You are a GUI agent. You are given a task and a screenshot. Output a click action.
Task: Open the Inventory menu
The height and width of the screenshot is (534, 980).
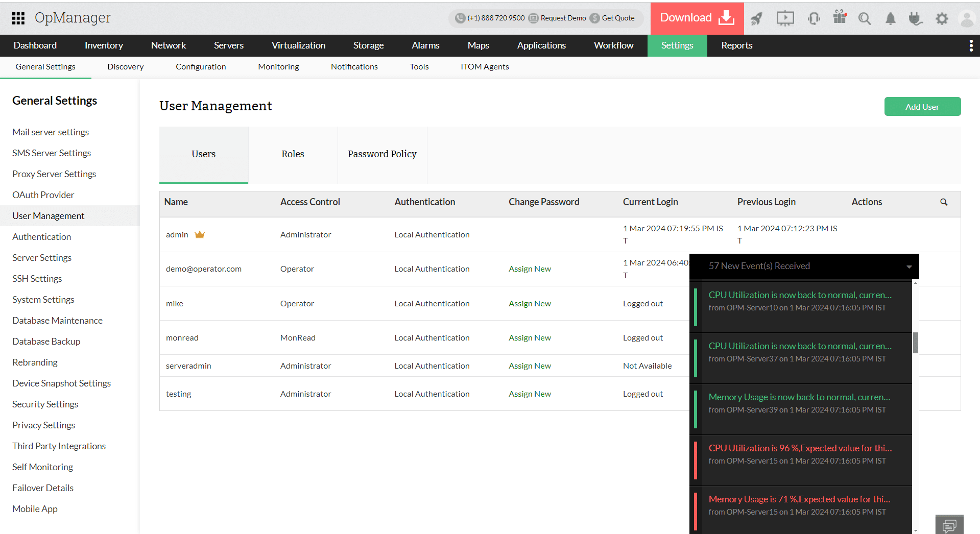(x=104, y=45)
